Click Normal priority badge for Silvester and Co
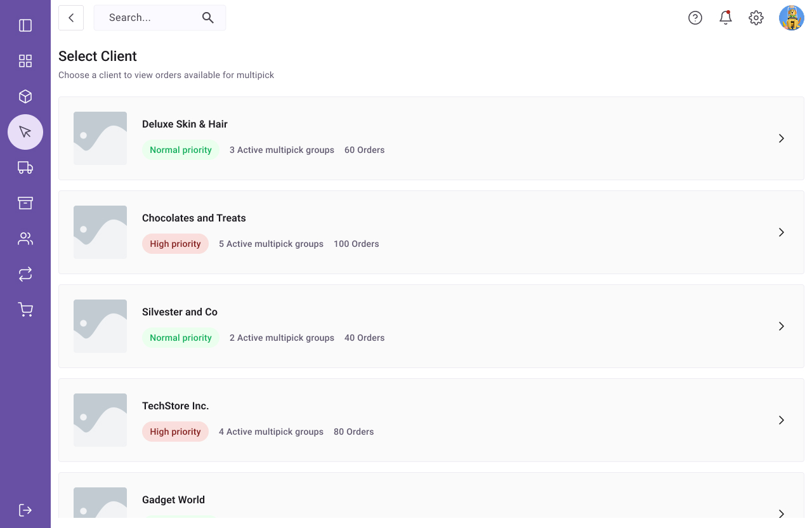 point(181,338)
